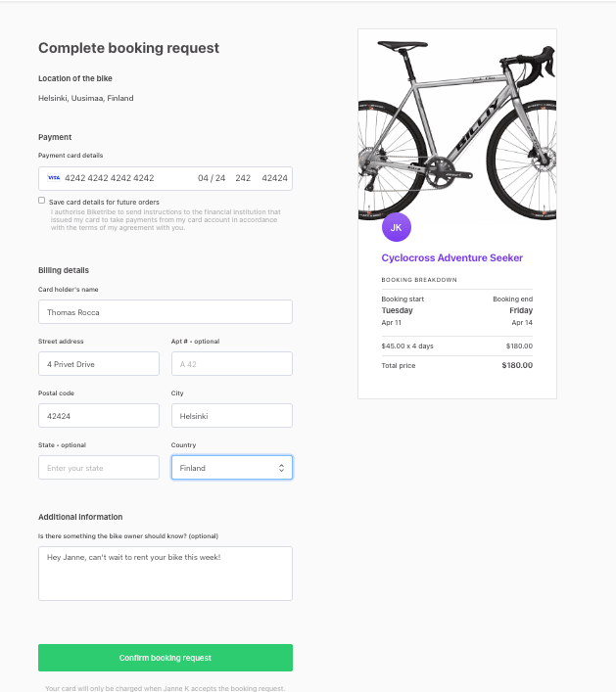The width and height of the screenshot is (616, 692).
Task: Click the Apt # optional field
Action: [232, 364]
